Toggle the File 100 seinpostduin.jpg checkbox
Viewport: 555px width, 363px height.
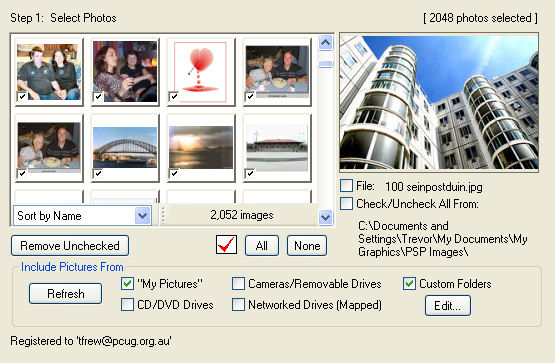[x=346, y=186]
